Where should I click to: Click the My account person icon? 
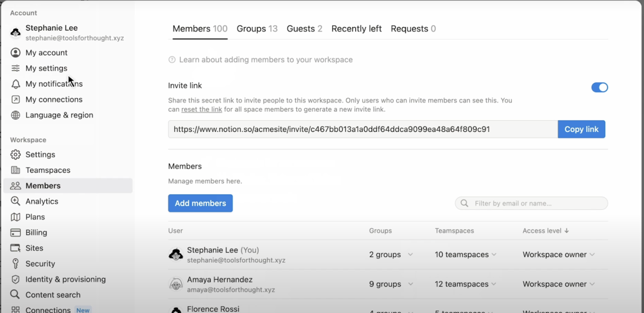tap(16, 53)
